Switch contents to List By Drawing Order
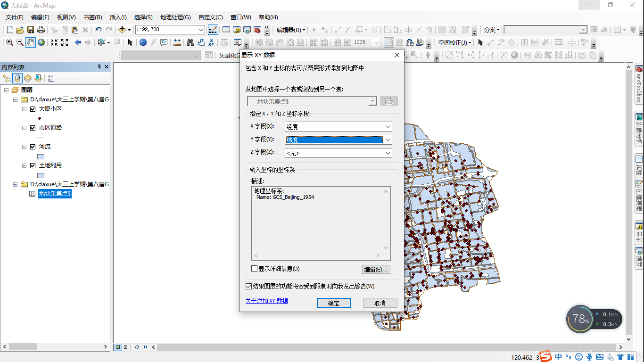The image size is (644, 362). click(7, 78)
